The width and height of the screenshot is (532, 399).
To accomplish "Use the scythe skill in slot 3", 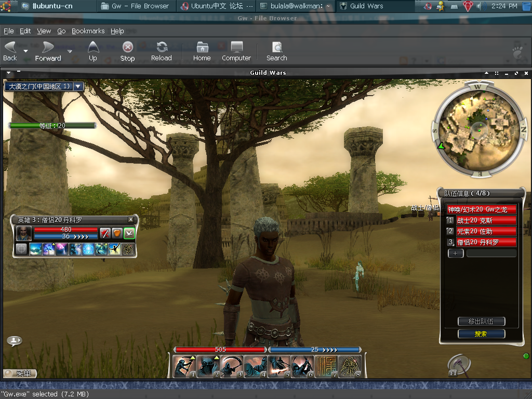I will coord(232,366).
